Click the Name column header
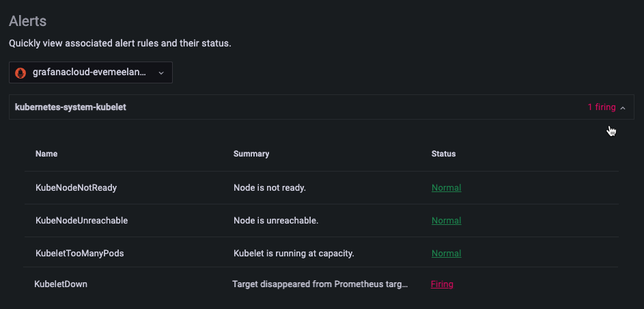The image size is (644, 309). coord(46,154)
